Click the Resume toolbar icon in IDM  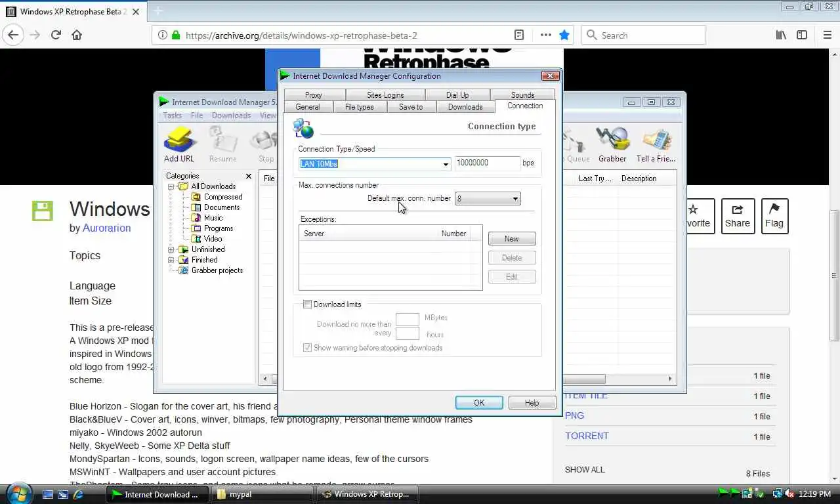point(222,144)
